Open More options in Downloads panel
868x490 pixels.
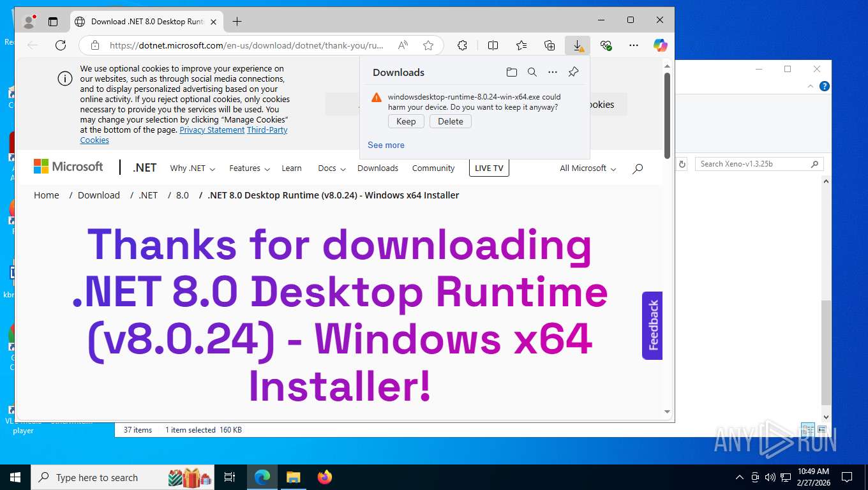click(x=553, y=72)
